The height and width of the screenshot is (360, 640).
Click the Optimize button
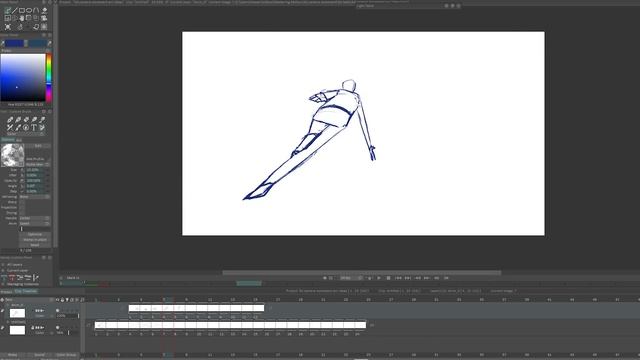click(x=35, y=234)
